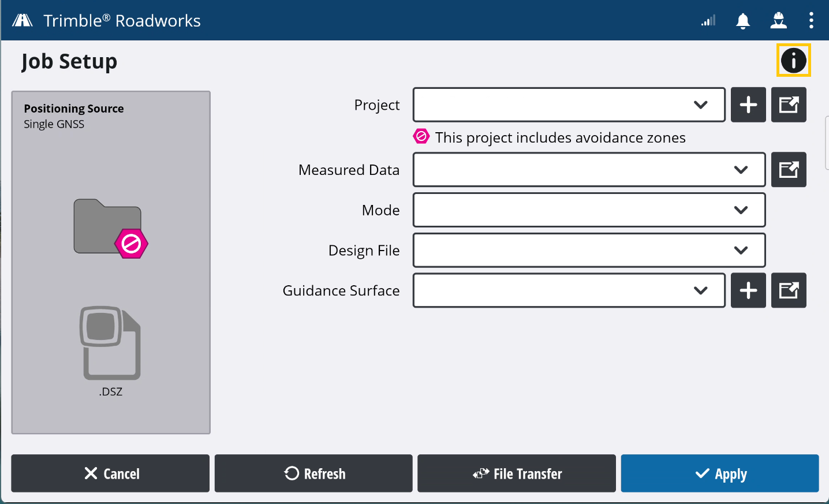The image size is (829, 504).
Task: Click the 'Guidance Surface' label
Action: [341, 290]
